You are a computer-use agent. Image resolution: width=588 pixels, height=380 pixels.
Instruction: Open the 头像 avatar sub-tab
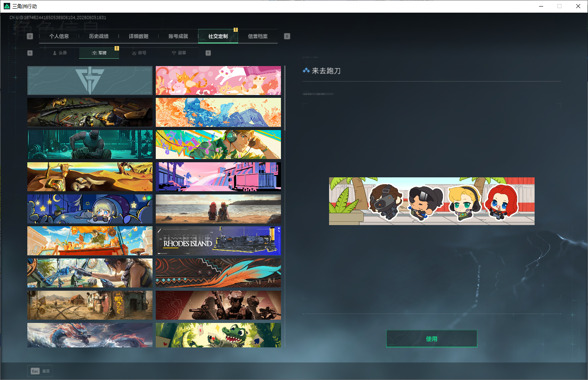tap(60, 53)
